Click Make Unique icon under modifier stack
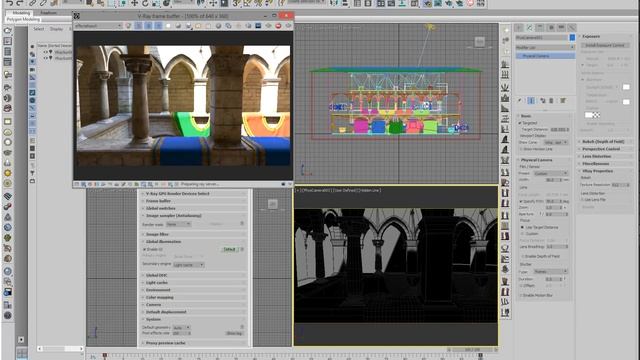The width and height of the screenshot is (640, 360). click(543, 100)
